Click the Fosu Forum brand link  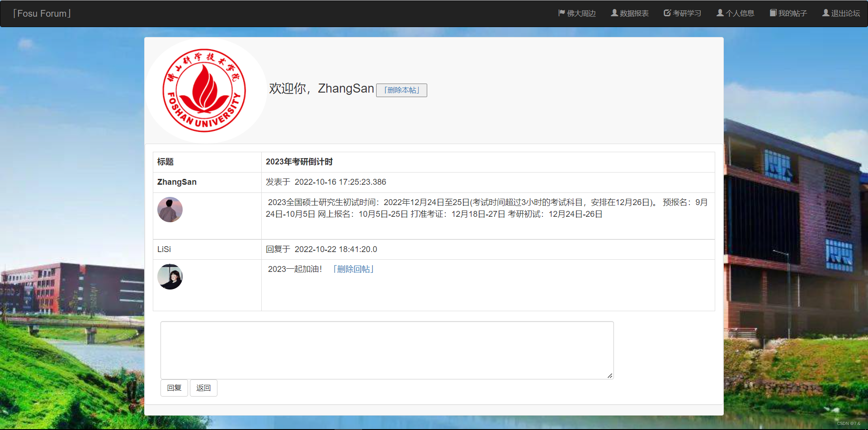pyautogui.click(x=42, y=14)
